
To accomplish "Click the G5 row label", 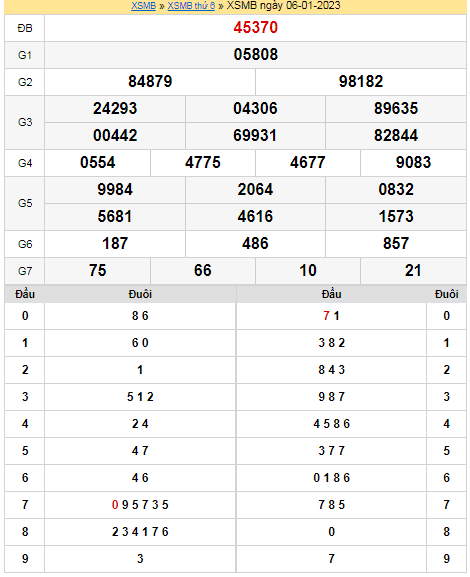I will click(x=25, y=203).
